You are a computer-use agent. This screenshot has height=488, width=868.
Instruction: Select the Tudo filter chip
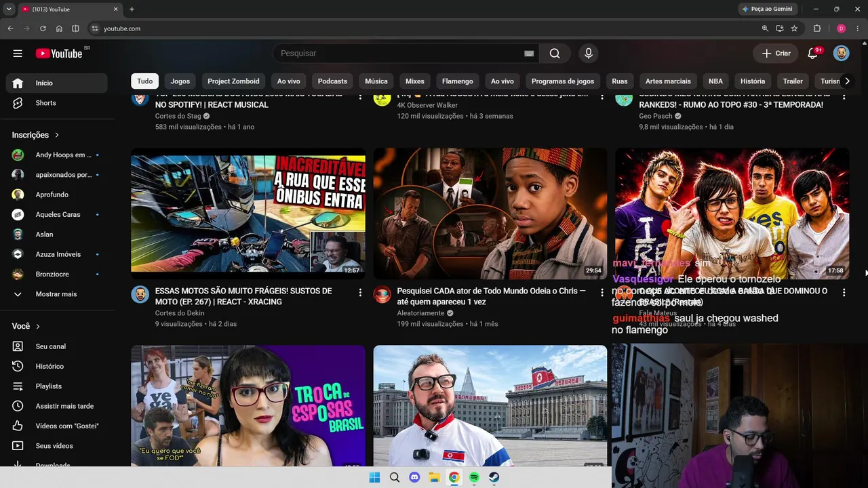[x=145, y=81]
